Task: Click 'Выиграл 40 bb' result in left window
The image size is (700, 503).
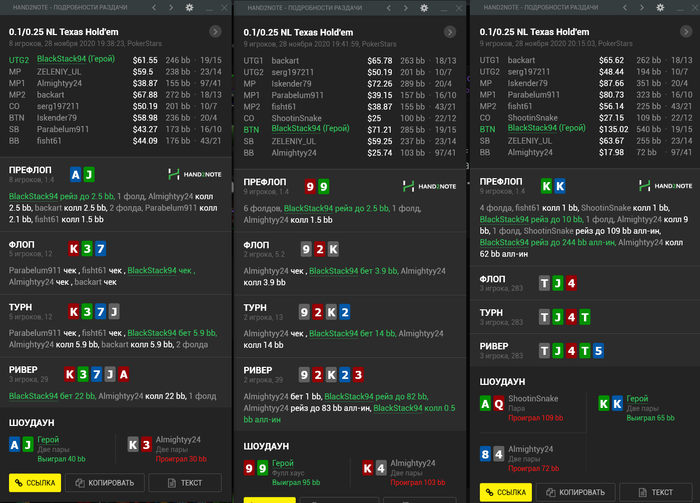Action: tap(61, 459)
